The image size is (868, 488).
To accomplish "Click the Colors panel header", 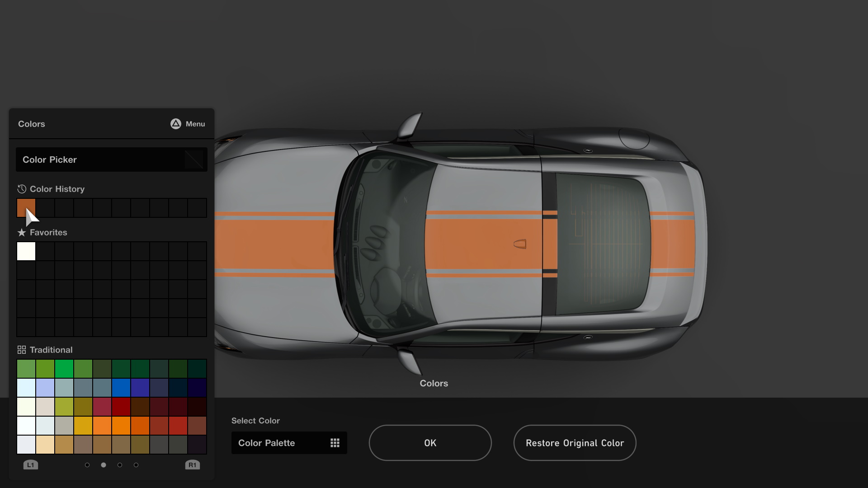I will coord(31,124).
